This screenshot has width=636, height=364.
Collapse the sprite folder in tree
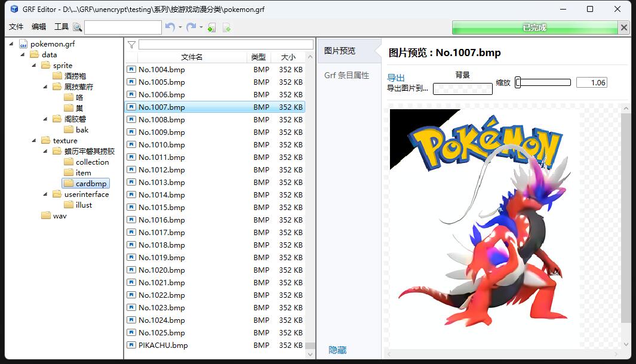(x=34, y=66)
